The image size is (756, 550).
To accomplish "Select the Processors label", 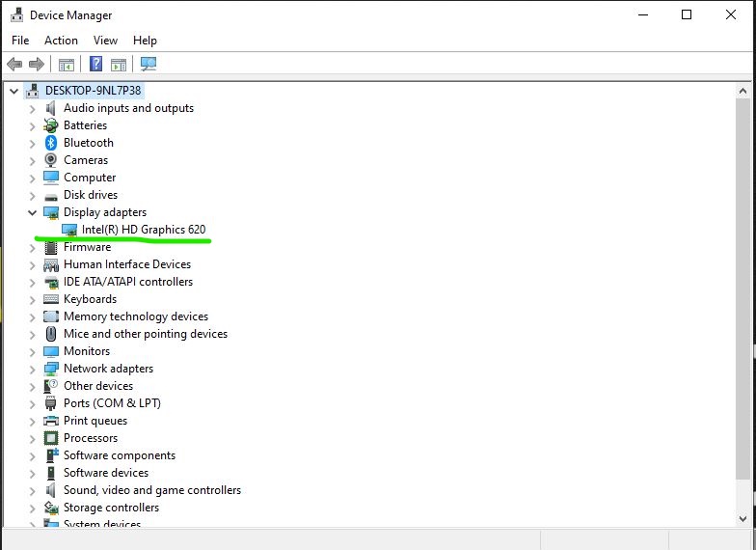I will (91, 438).
